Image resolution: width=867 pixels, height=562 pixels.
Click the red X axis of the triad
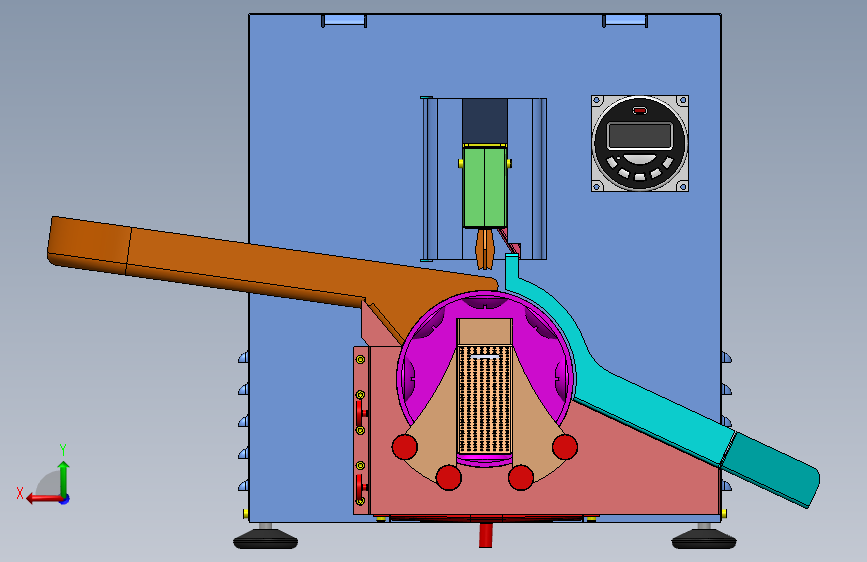point(44,498)
